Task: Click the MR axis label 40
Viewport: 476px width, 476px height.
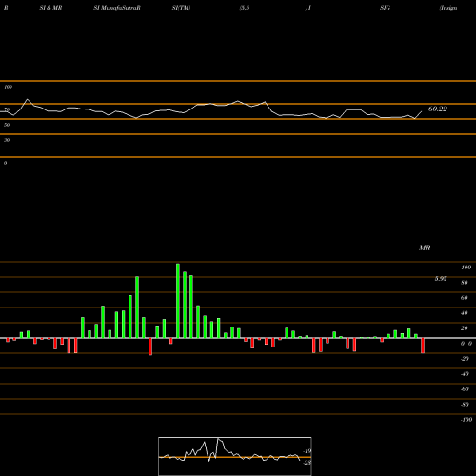Action: 465,313
